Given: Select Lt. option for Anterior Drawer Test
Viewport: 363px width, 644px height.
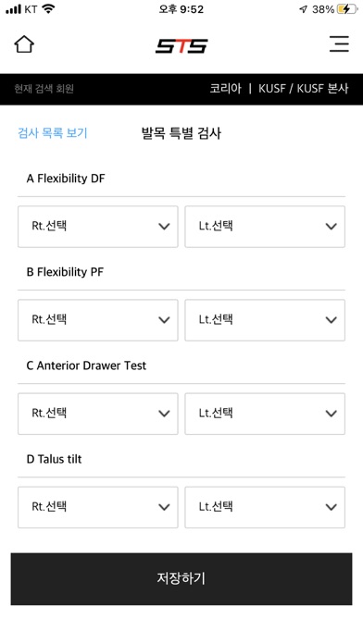Looking at the screenshot, I should tap(265, 414).
